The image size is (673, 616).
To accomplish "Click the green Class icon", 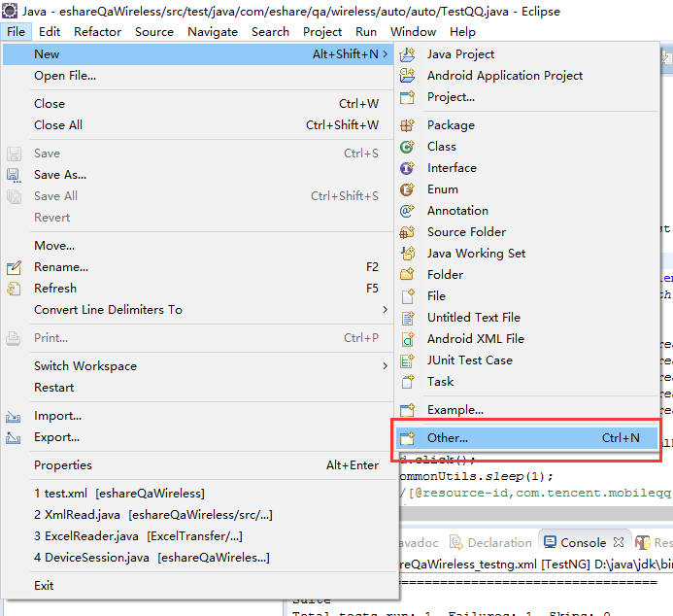I will pos(407,147).
